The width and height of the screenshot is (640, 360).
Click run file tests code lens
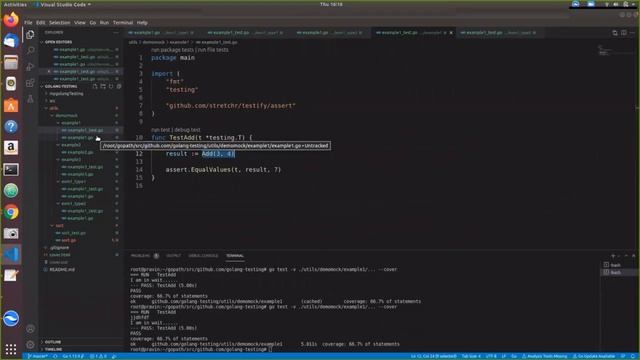(213, 50)
